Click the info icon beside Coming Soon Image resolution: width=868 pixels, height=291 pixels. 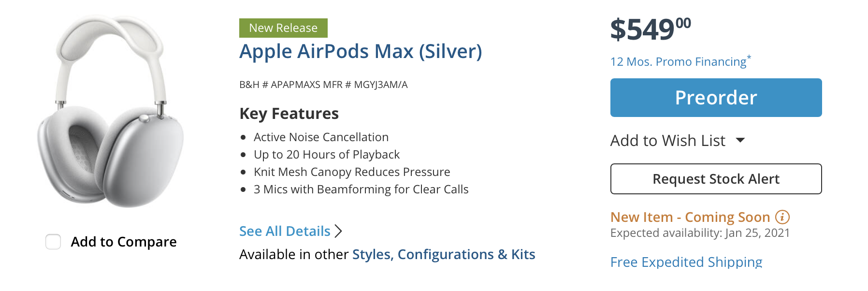(x=782, y=217)
